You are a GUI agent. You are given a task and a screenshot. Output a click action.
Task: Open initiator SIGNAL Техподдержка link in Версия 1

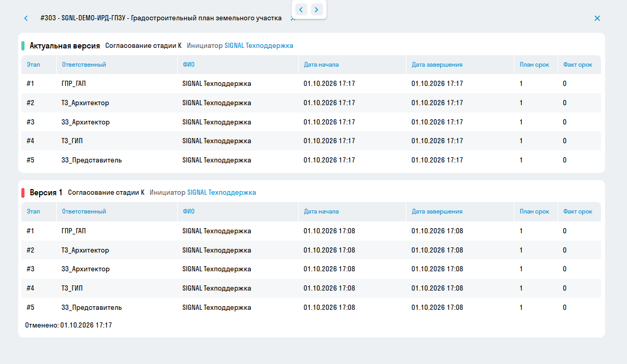point(222,193)
